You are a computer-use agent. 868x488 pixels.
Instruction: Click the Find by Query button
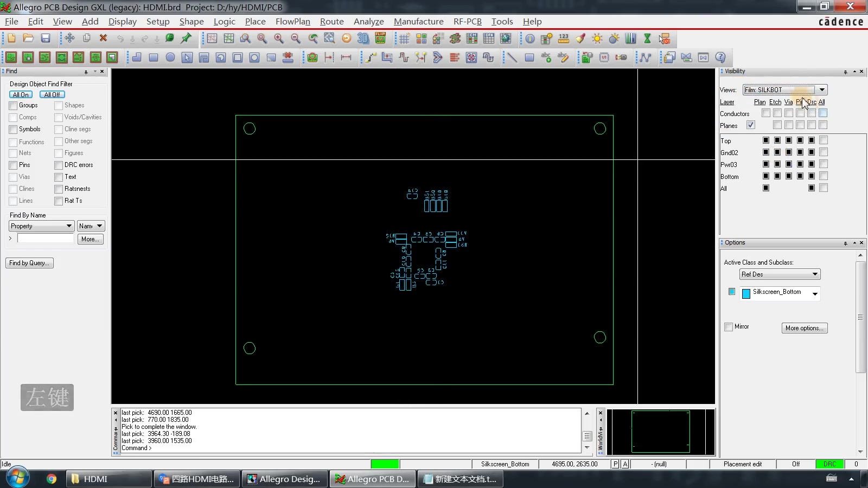pos(29,263)
